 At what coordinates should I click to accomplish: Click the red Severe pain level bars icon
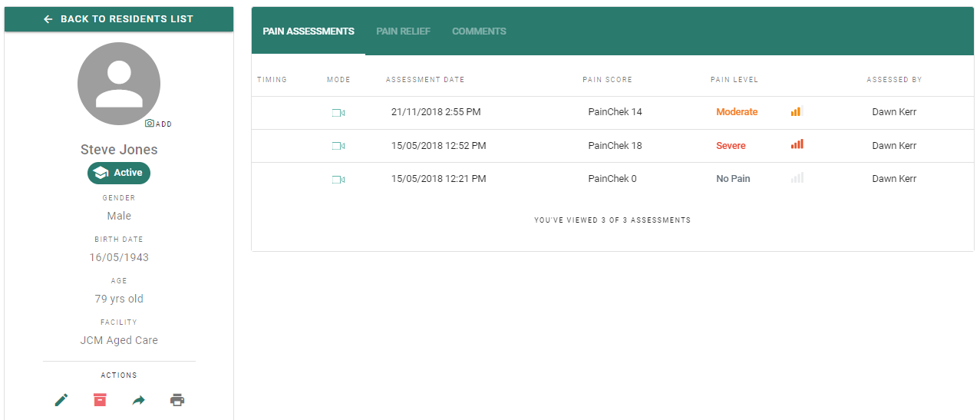(797, 144)
